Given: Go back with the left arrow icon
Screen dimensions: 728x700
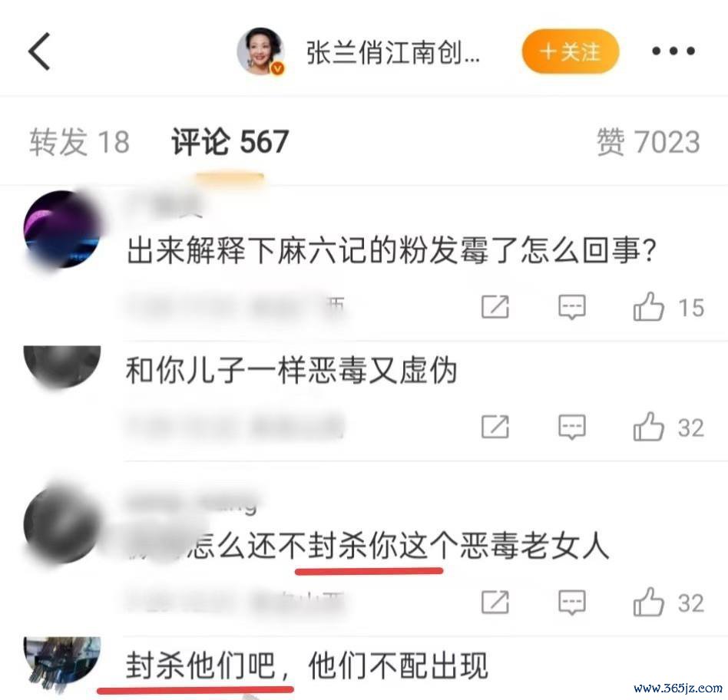Looking at the screenshot, I should pos(39,51).
